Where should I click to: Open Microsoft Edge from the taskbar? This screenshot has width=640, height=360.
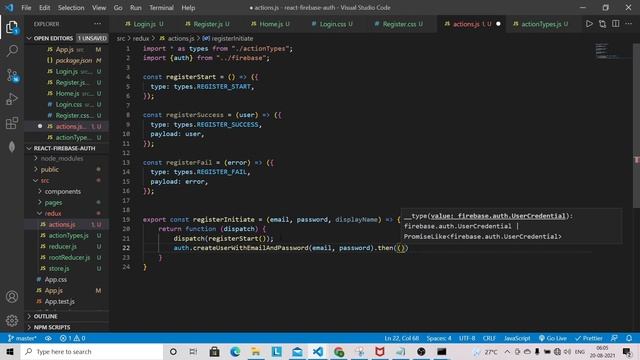[x=235, y=351]
